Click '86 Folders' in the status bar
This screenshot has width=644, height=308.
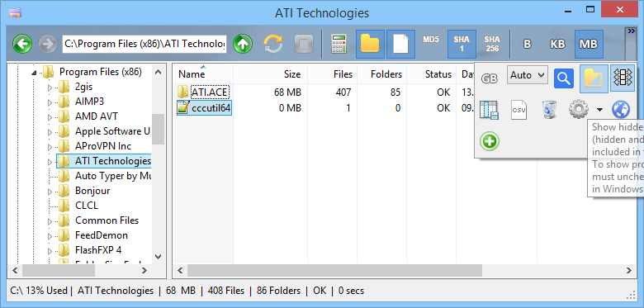(x=279, y=291)
